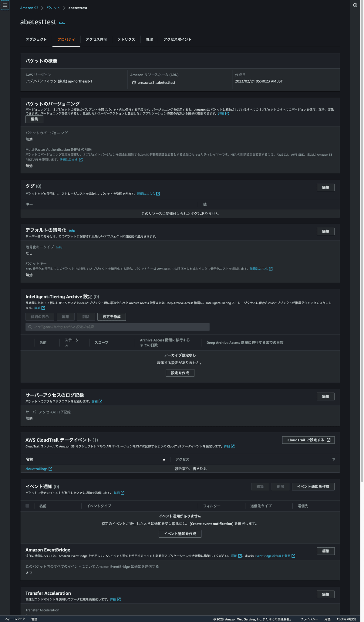Click 詳細はこちら link in tags section
Image resolution: width=364 pixels, height=622 pixels.
(x=146, y=194)
